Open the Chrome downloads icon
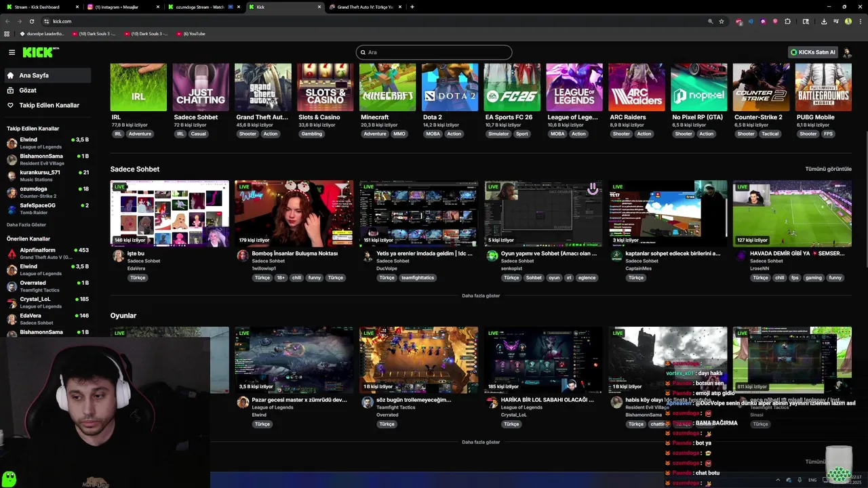The image size is (868, 488). 824,21
